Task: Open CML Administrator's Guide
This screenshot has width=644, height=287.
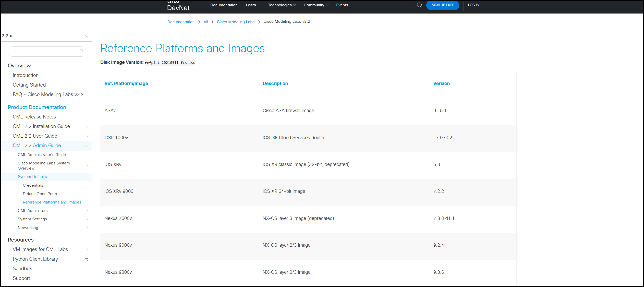Action: coord(42,155)
